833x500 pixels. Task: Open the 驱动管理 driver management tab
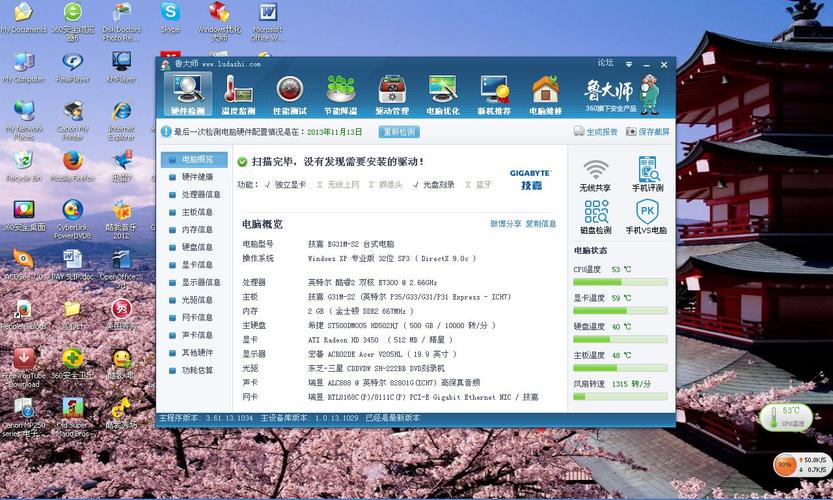392,95
